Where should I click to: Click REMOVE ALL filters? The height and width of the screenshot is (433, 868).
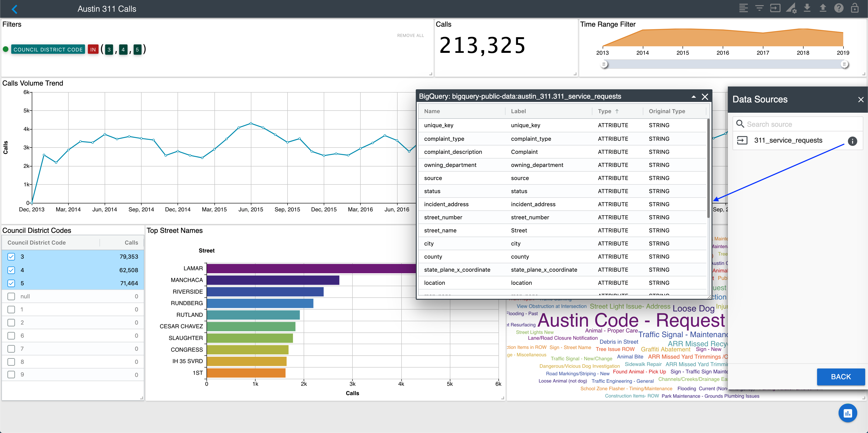(x=410, y=35)
